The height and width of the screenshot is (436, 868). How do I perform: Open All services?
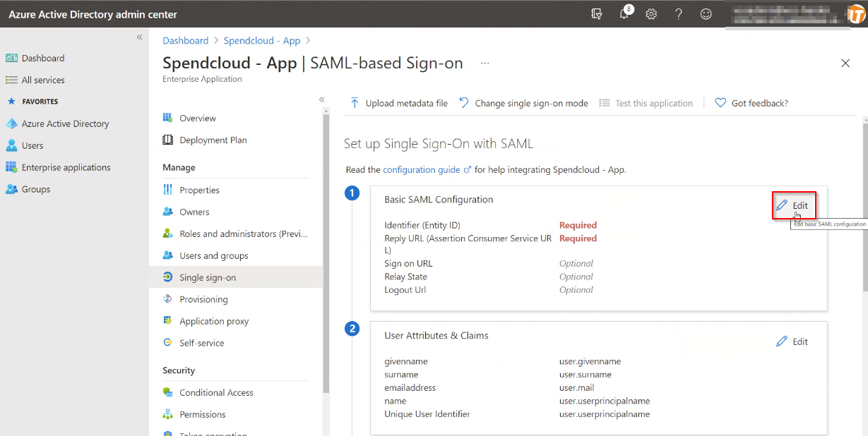[43, 80]
